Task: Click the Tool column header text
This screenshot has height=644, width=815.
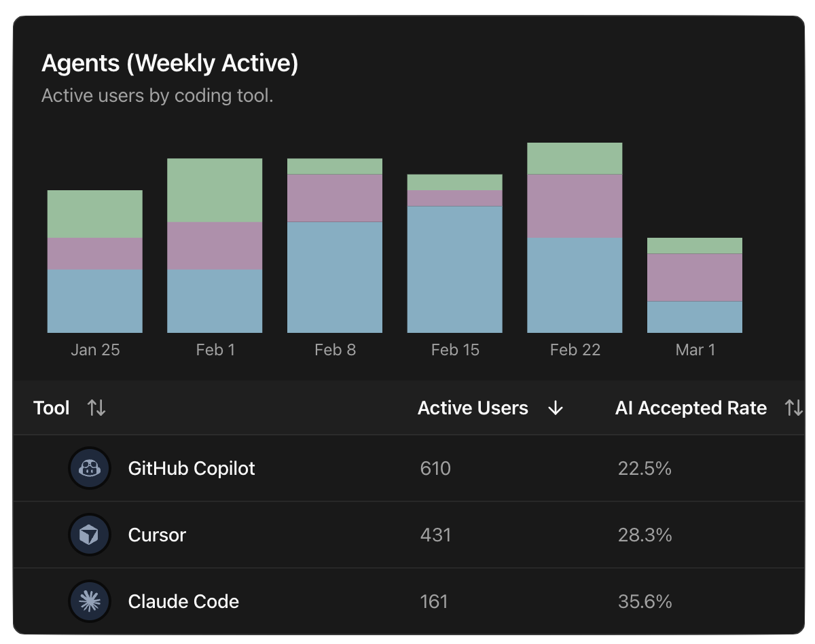Action: coord(52,408)
